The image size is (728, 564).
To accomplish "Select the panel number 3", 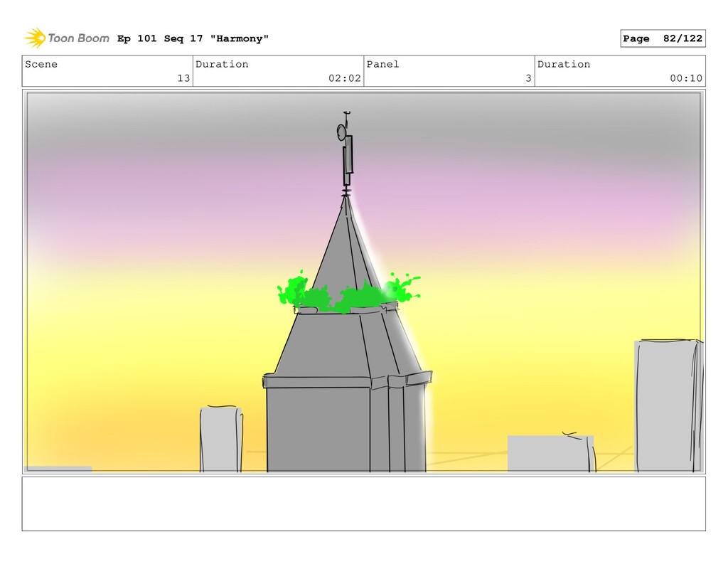I will click(528, 78).
